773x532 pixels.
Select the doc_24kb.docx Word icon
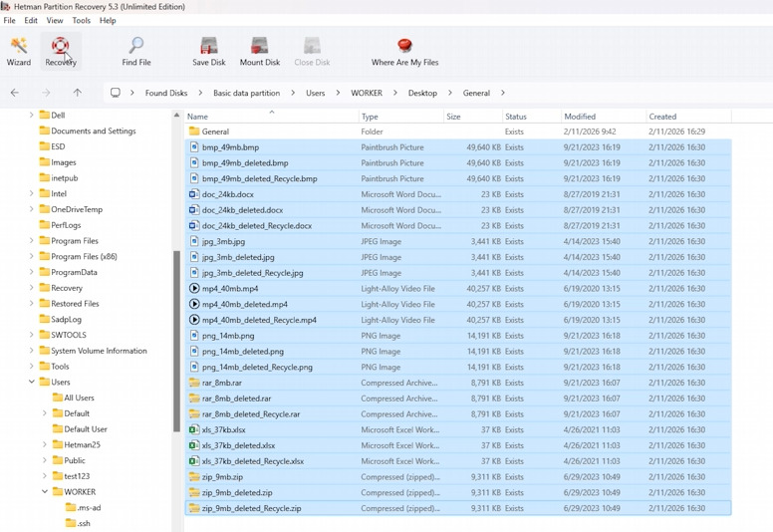click(x=194, y=194)
